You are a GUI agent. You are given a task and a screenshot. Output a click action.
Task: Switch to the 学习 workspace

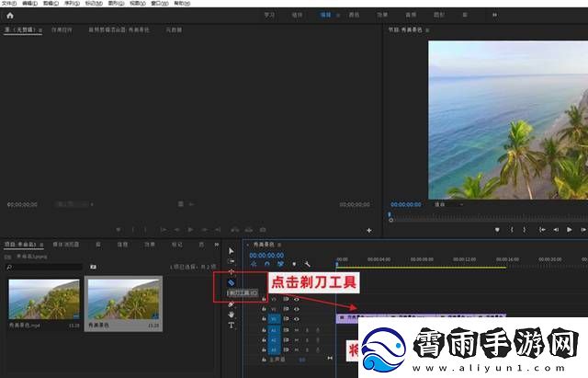point(269,15)
